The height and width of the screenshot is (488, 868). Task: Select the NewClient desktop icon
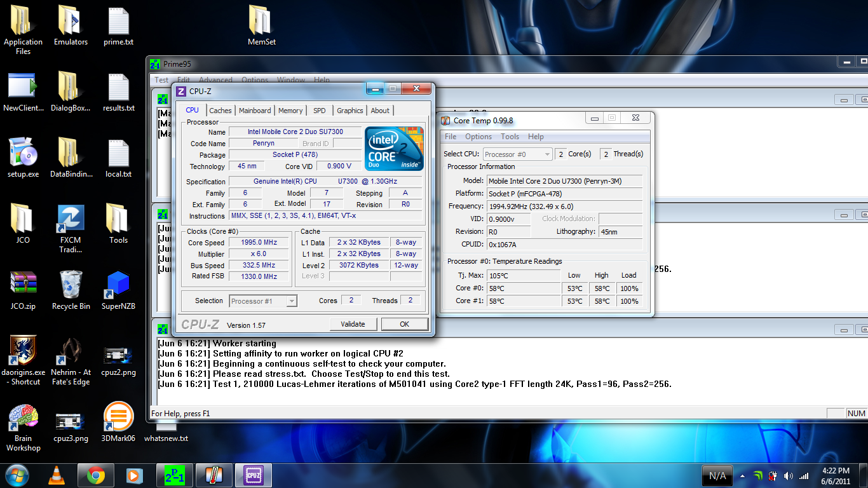click(x=24, y=91)
